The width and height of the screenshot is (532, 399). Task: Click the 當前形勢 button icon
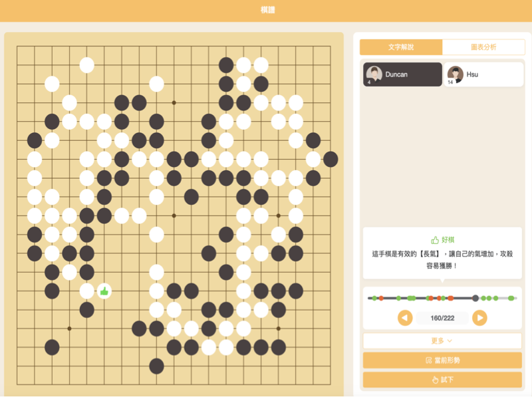429,360
